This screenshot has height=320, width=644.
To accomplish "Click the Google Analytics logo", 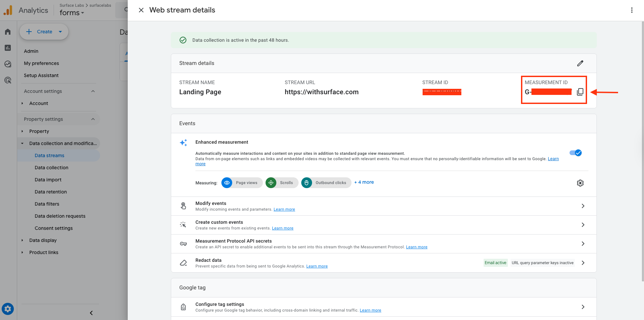I will (7, 10).
